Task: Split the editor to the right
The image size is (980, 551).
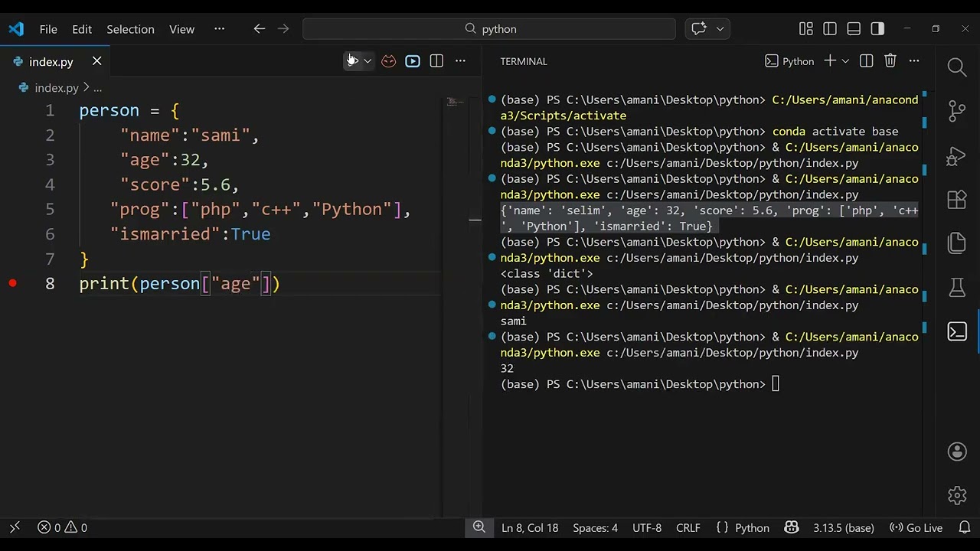Action: point(436,61)
